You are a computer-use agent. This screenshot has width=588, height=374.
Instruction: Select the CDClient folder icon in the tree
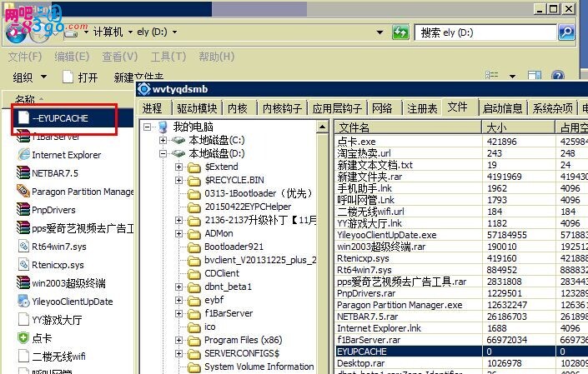(x=193, y=274)
